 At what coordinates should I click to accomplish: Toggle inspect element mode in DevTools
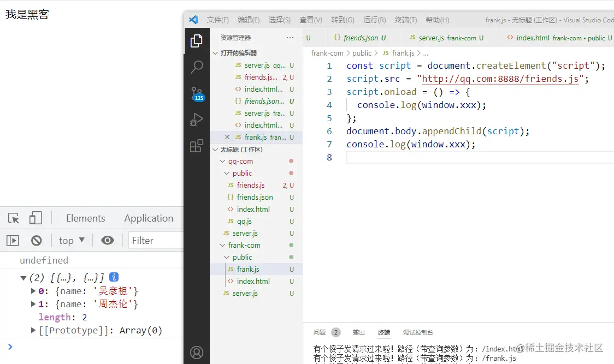pyautogui.click(x=13, y=218)
